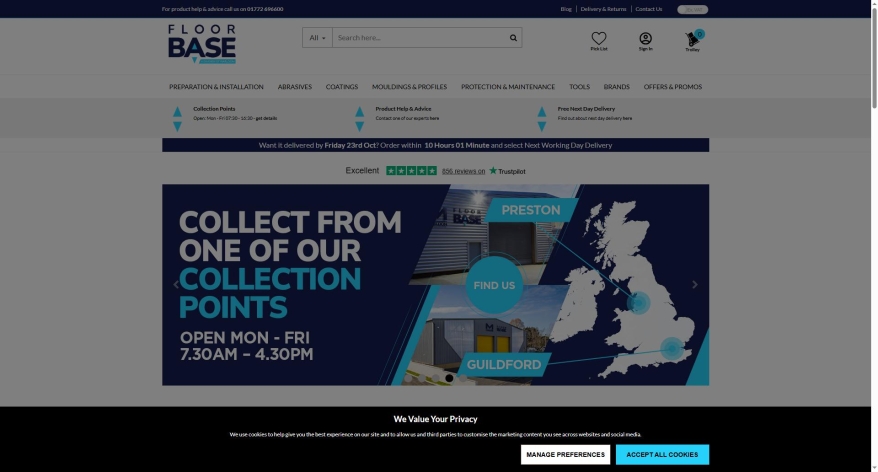Select the fifth carousel dot
This screenshot has width=878, height=472.
tap(463, 378)
